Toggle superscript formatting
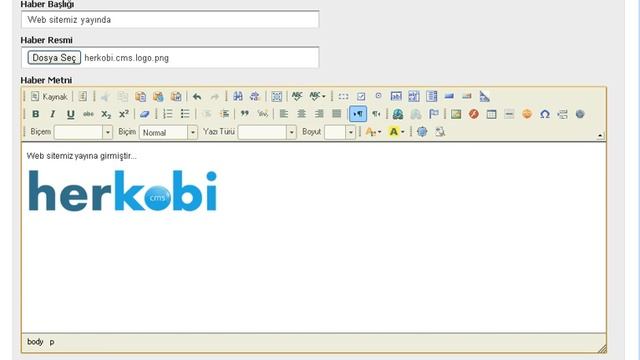This screenshot has width=640, height=360. click(x=124, y=114)
